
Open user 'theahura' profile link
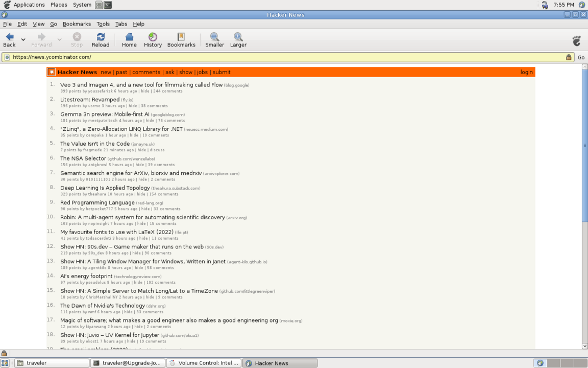(97, 194)
